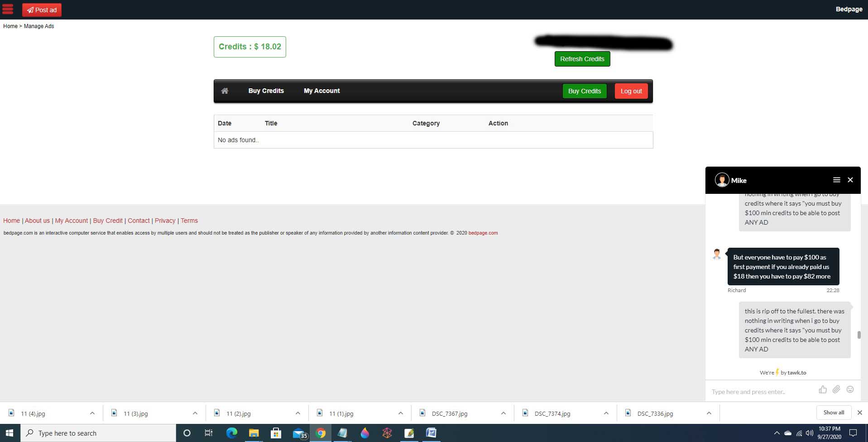This screenshot has width=868, height=442.
Task: Open Task View icon
Action: 209,433
